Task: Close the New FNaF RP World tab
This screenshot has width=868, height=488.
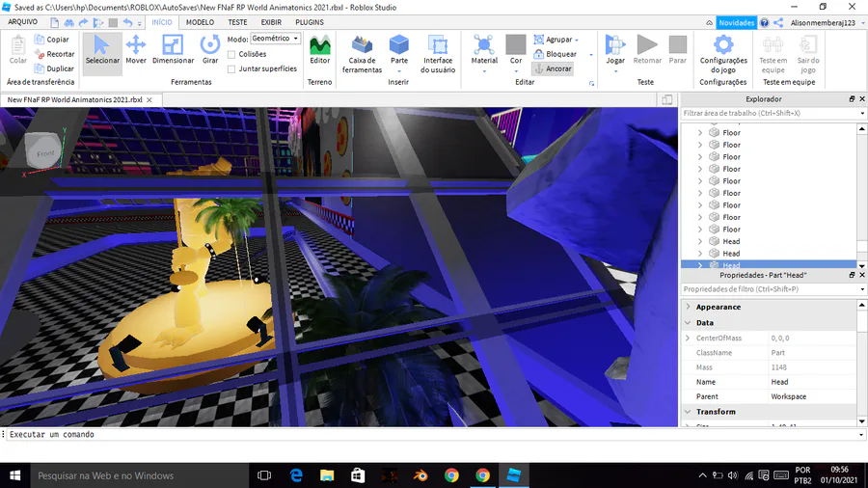Action: click(149, 100)
